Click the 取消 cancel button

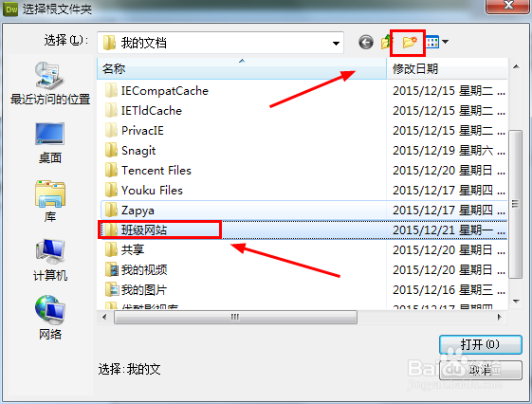tap(480, 371)
